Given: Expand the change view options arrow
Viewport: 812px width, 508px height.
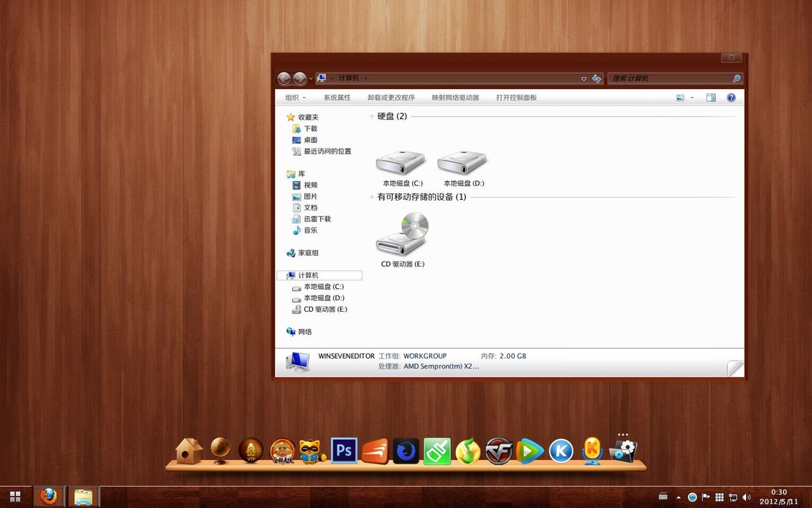Looking at the screenshot, I should pos(692,98).
